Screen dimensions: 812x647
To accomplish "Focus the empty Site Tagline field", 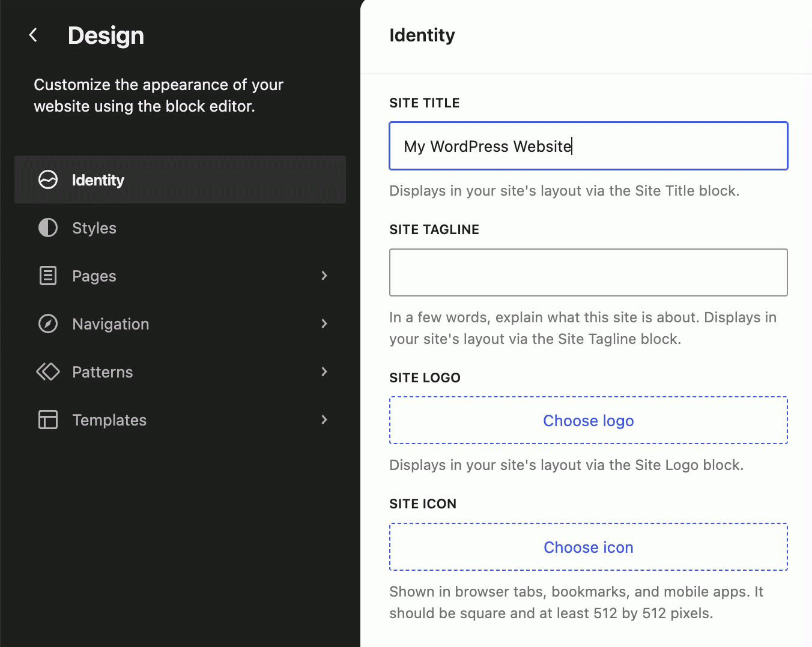I will coord(589,272).
